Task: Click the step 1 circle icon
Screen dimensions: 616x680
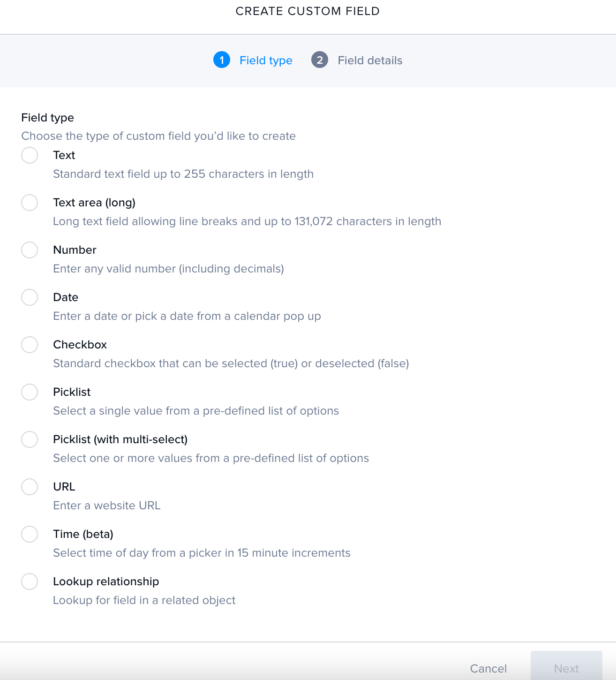Action: coord(222,60)
